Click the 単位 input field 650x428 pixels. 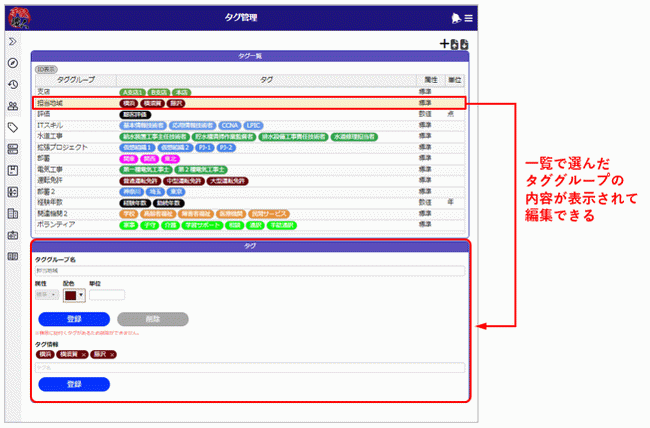pyautogui.click(x=107, y=295)
